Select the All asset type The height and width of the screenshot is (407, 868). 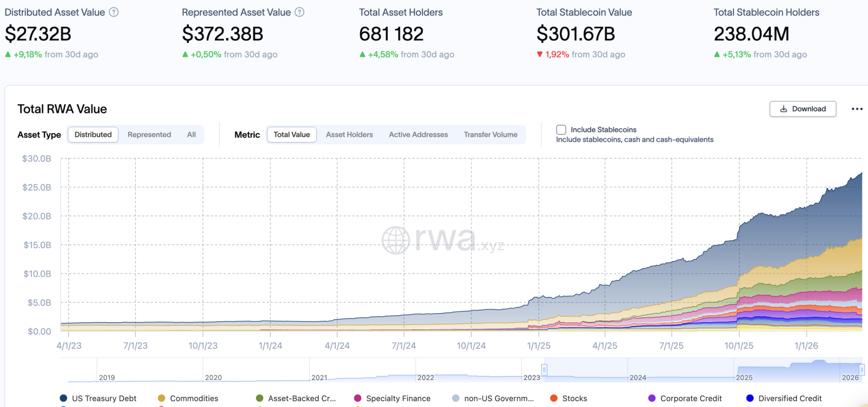click(x=192, y=135)
